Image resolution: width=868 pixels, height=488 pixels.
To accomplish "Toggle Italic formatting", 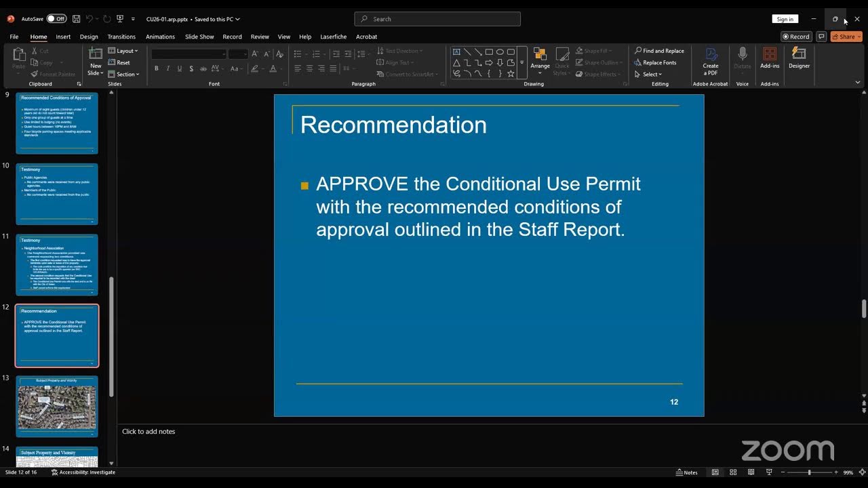I will pos(168,68).
